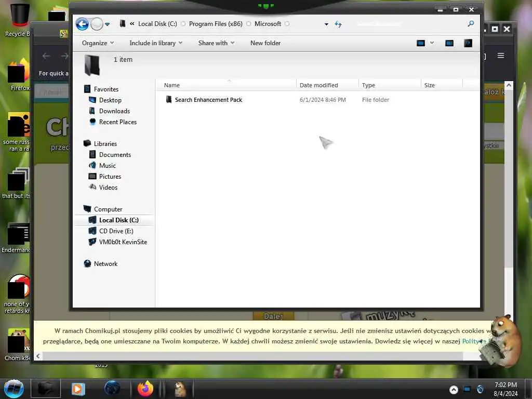
Task: Open the Organize menu
Action: (x=98, y=43)
